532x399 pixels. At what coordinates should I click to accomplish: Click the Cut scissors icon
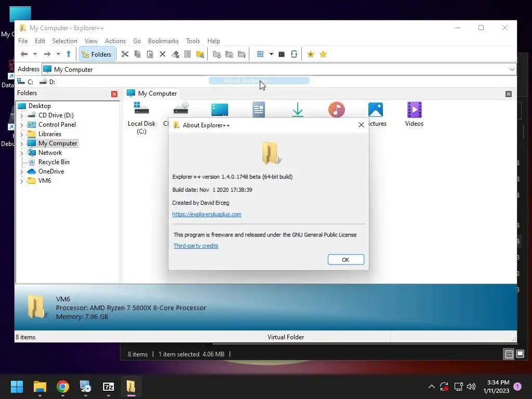click(125, 54)
